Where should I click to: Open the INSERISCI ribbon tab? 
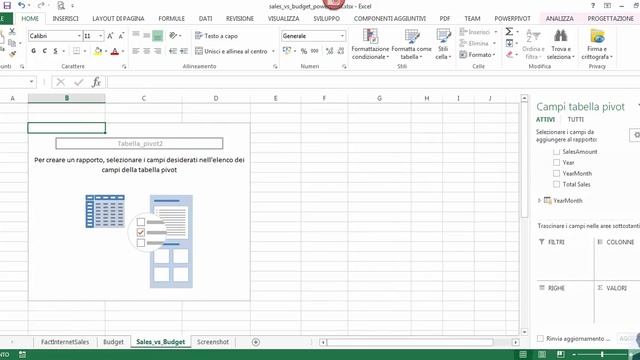[65, 18]
